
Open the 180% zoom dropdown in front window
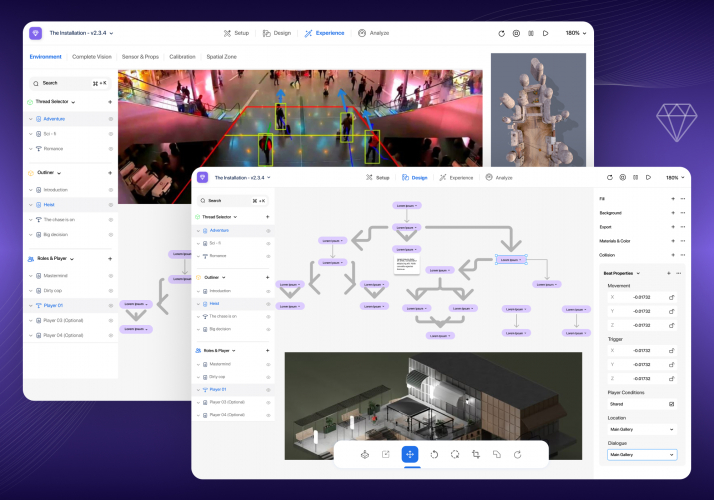(x=675, y=178)
